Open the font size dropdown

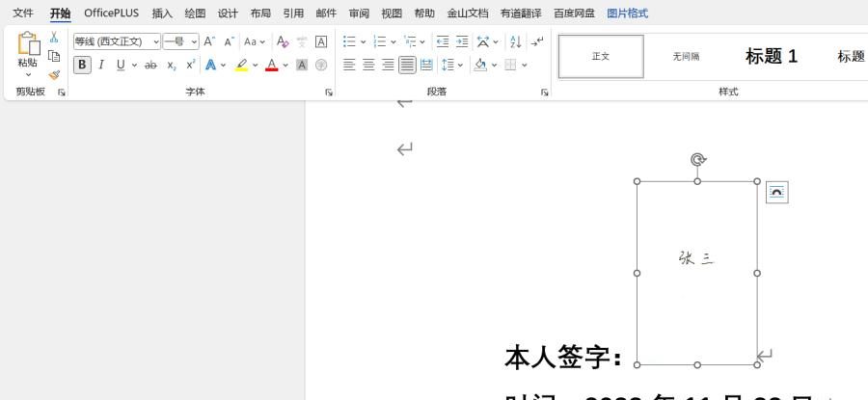(194, 41)
